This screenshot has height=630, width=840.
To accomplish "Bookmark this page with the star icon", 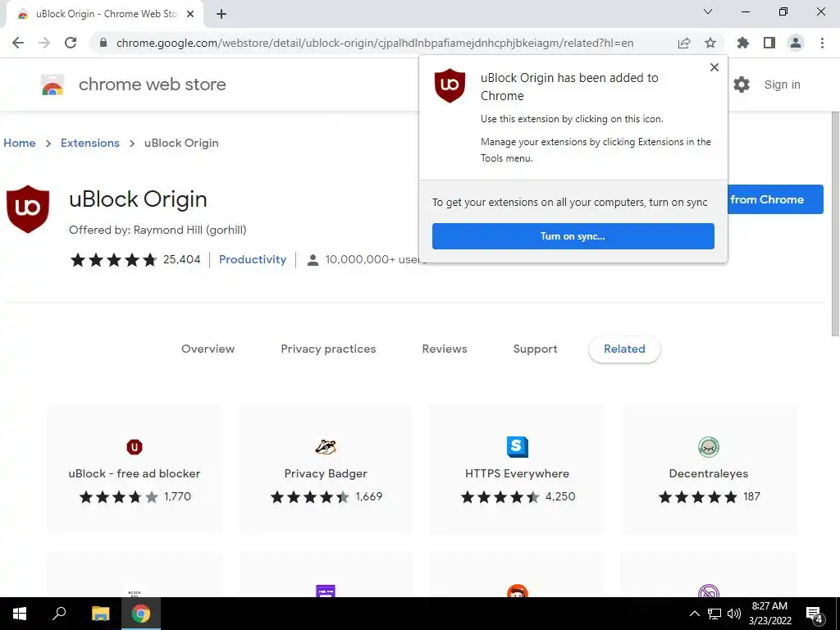I will (710, 43).
